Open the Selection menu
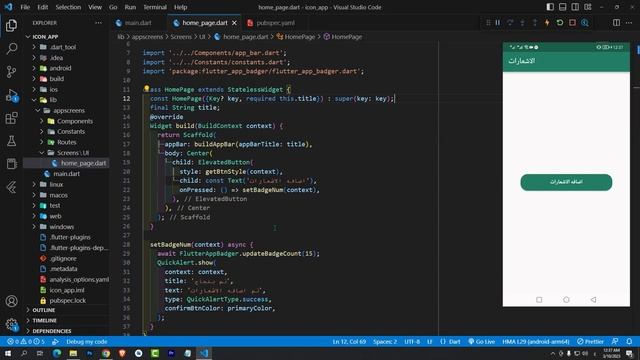The image size is (640, 360). pyautogui.click(x=68, y=7)
